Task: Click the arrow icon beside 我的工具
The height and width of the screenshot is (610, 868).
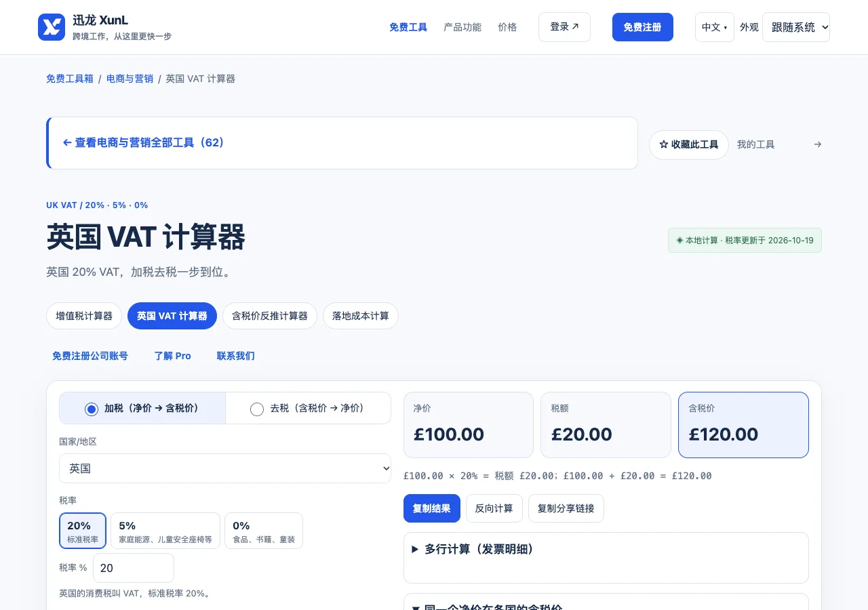Action: tap(818, 144)
